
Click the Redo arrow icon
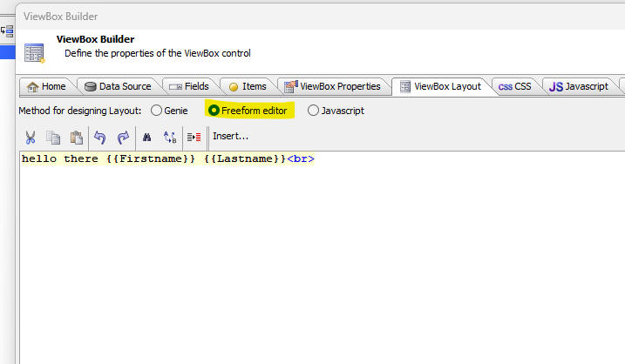(x=123, y=137)
